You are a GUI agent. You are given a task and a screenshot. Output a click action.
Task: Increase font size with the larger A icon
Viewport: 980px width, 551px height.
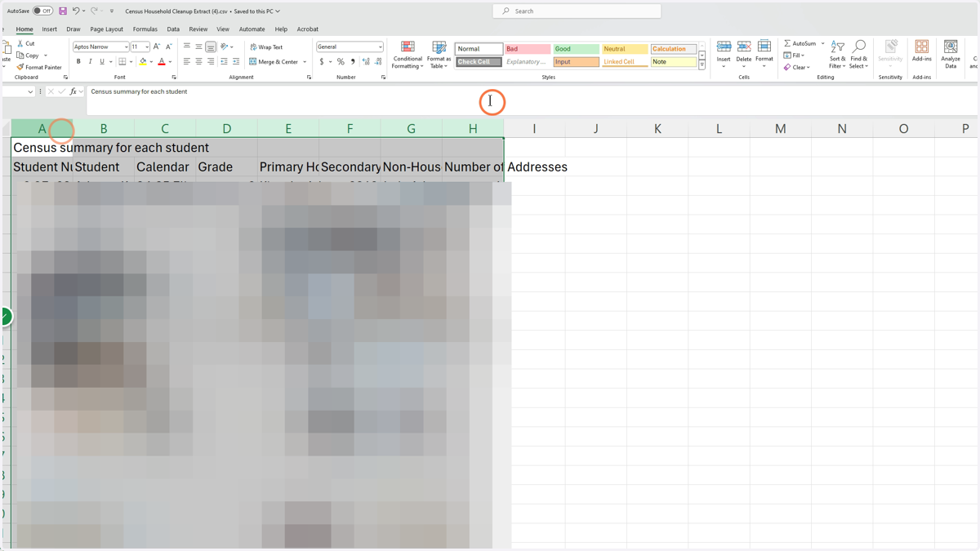[x=157, y=47]
